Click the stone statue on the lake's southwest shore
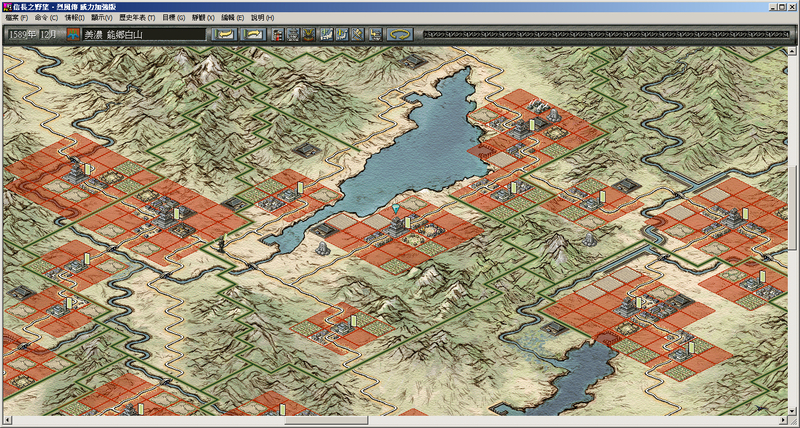Image resolution: width=800 pixels, height=428 pixels. click(x=322, y=248)
